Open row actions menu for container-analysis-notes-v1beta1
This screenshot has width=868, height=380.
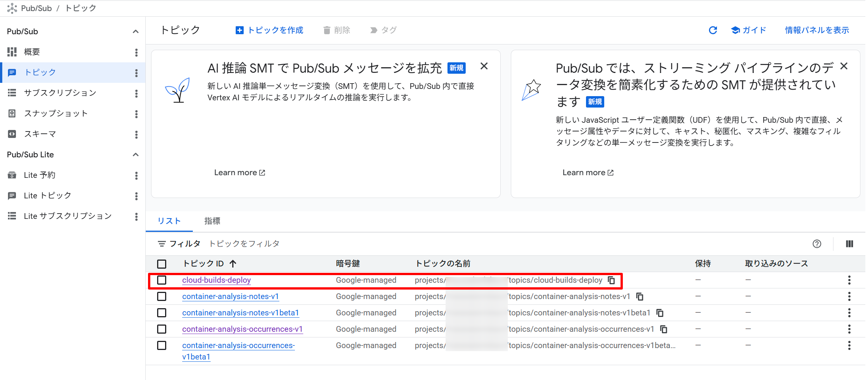point(849,313)
